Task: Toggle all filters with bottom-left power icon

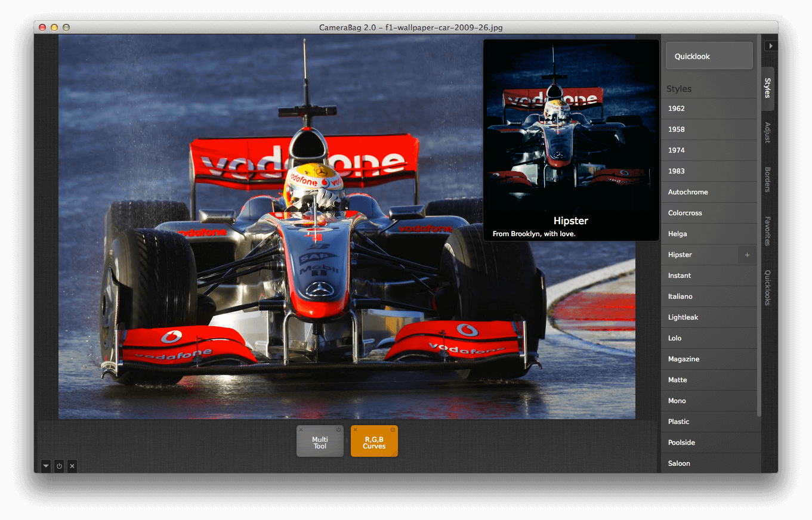Action: pos(59,466)
